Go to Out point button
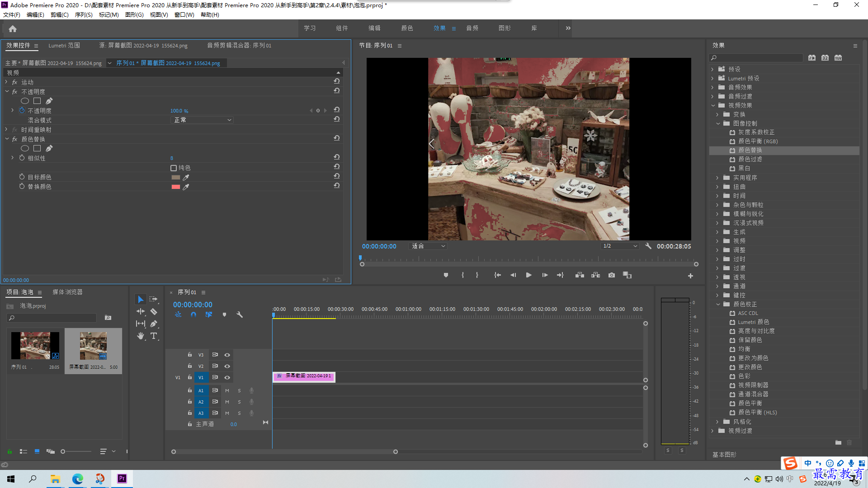 pos(560,275)
